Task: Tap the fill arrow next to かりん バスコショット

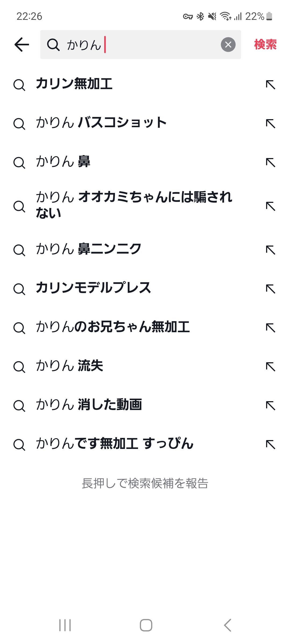Action: (x=270, y=123)
